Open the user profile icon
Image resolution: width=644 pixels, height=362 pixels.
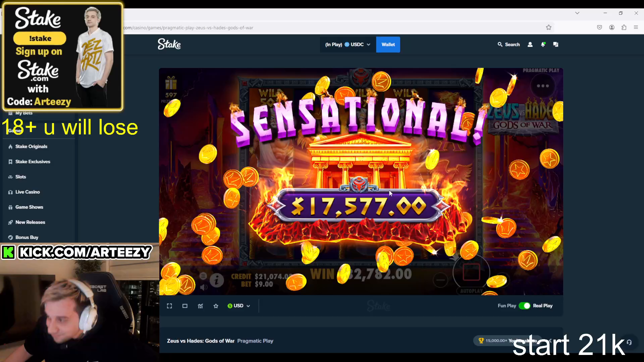[x=530, y=44]
